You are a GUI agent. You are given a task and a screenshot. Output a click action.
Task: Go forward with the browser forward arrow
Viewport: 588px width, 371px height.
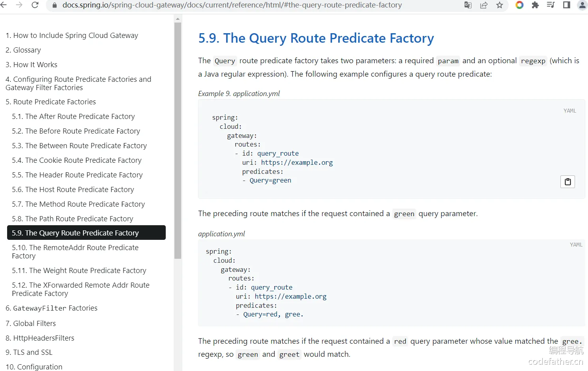click(19, 5)
